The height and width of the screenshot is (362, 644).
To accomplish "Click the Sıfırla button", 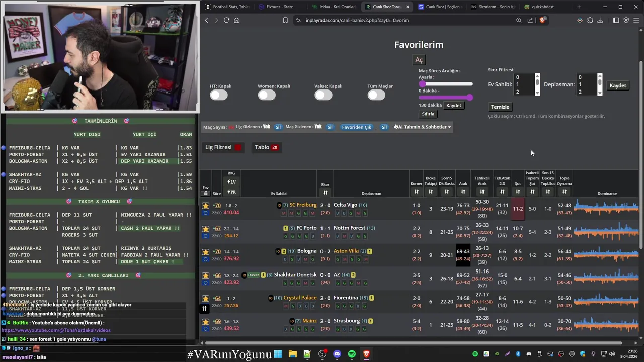I will pos(428,114).
